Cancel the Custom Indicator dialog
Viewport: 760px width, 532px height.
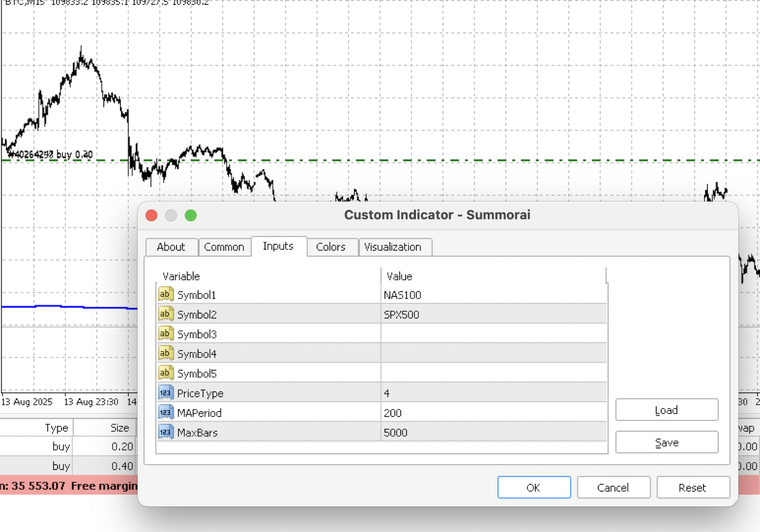[613, 487]
